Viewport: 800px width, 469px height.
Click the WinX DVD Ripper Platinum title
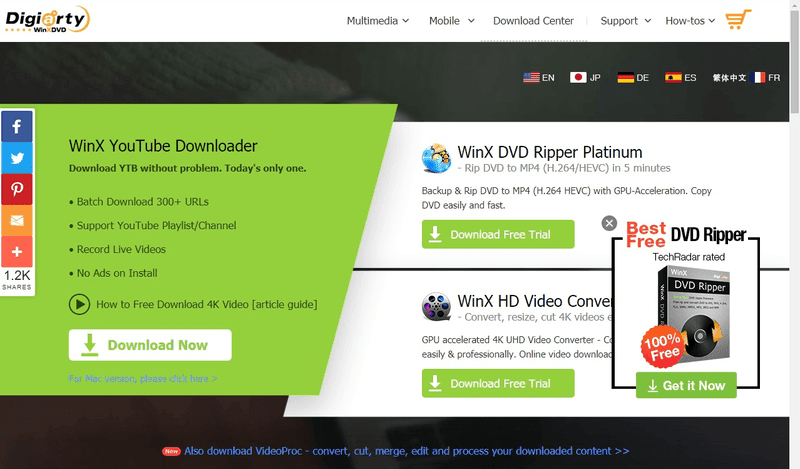pyautogui.click(x=549, y=152)
